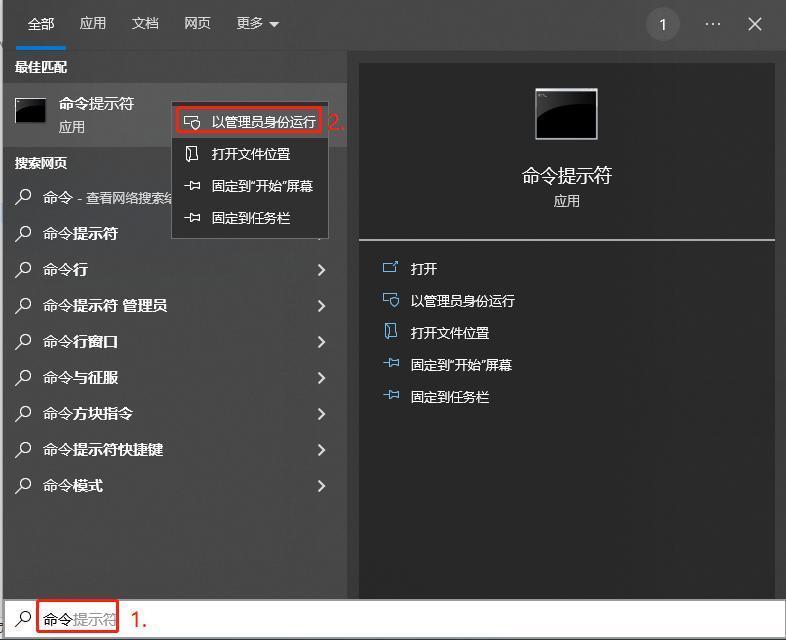
Task: Click the pin icon for 固定到"开始"屏幕 in context menu
Action: pos(193,186)
